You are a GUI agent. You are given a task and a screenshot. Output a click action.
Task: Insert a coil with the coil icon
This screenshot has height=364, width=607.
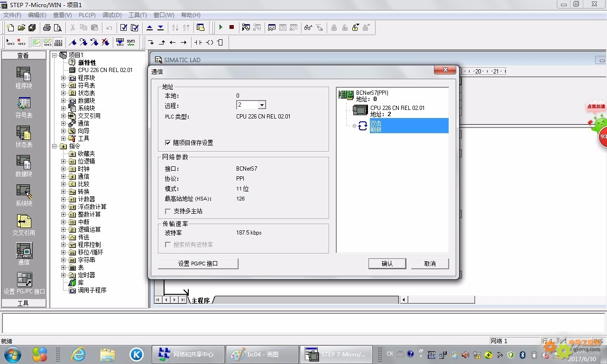tap(209, 42)
